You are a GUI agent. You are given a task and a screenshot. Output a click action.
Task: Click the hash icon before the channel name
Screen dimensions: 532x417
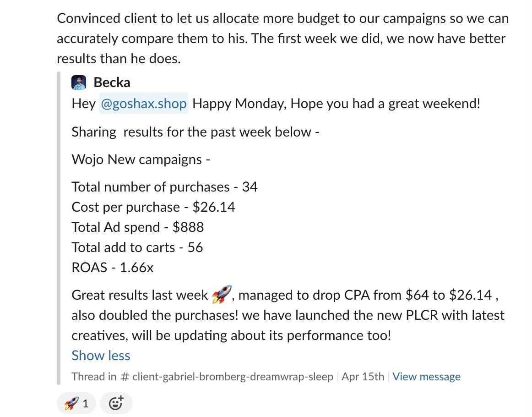125,377
